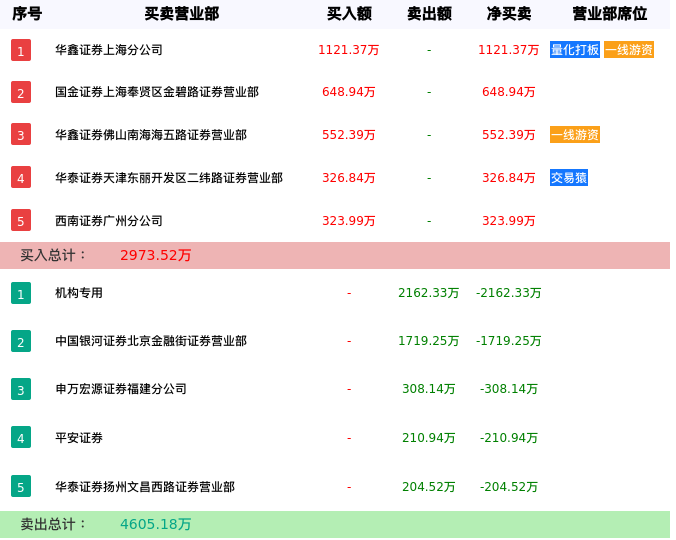
Task: Click the red rank 2 badge
Action: coord(21,92)
